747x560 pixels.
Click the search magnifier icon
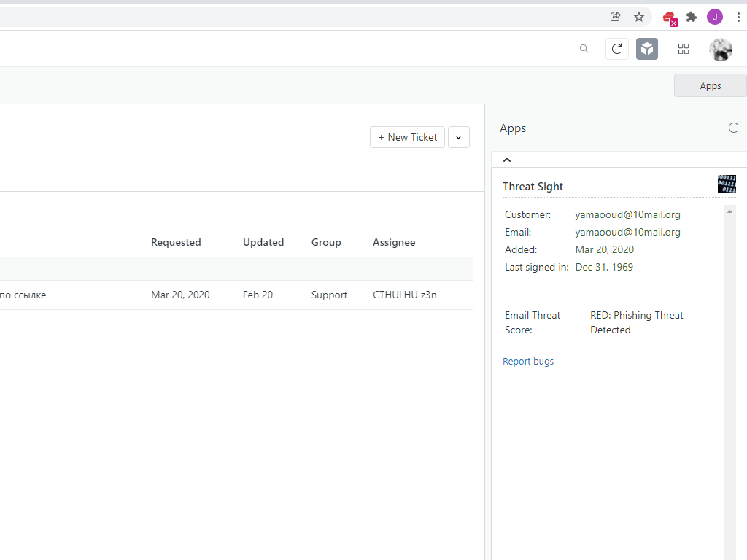584,49
